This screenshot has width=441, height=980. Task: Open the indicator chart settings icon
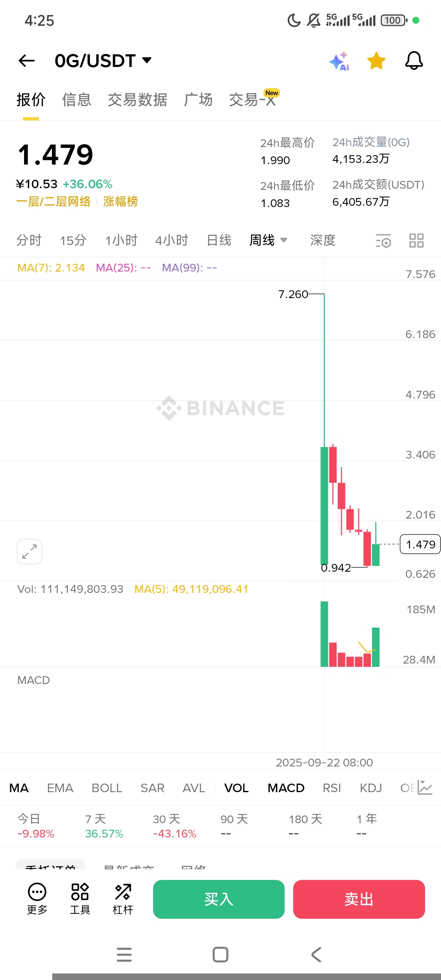click(x=425, y=788)
